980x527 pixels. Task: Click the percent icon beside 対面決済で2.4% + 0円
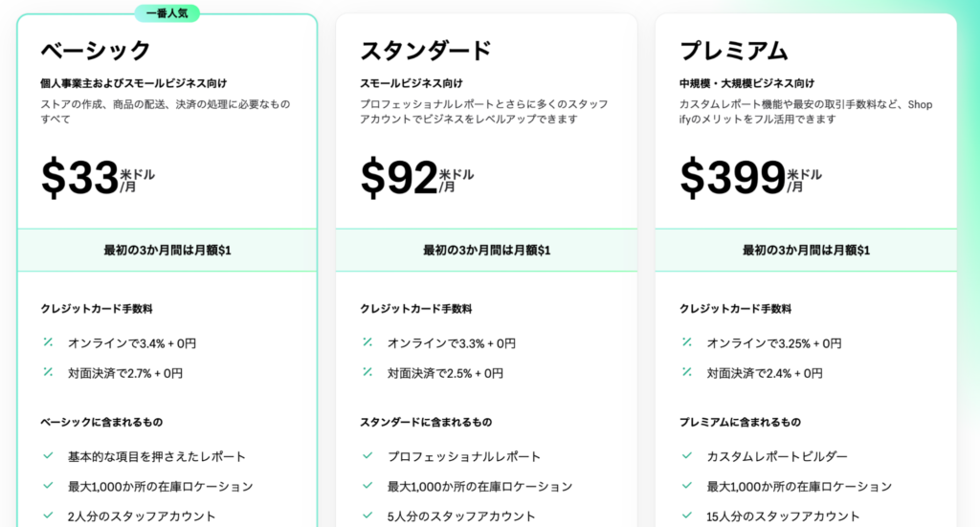(x=687, y=372)
